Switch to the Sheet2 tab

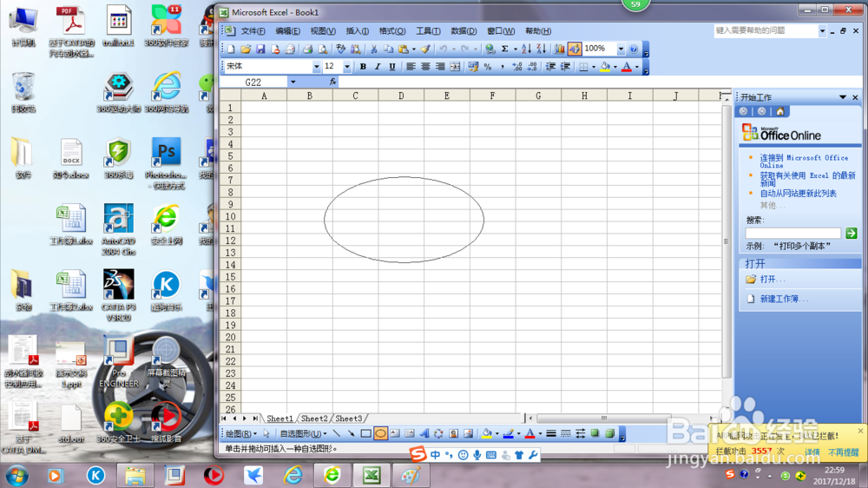314,419
